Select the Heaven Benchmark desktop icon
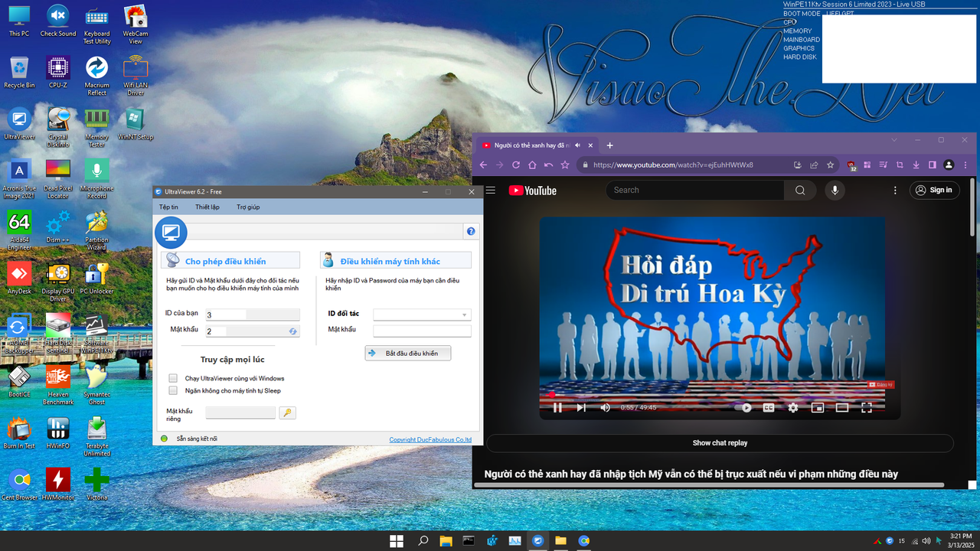 [x=58, y=385]
